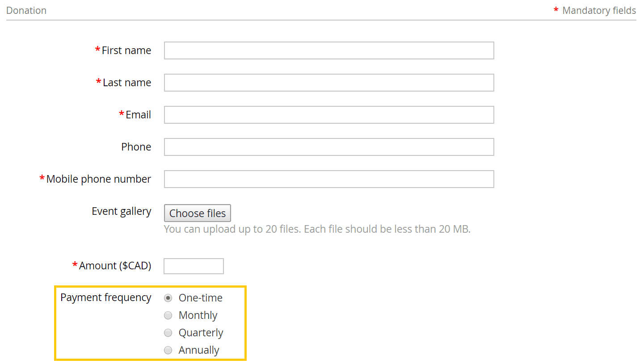Image resolution: width=644 pixels, height=364 pixels.
Task: Click inside the Amount ($CAD) field
Action: [x=194, y=266]
